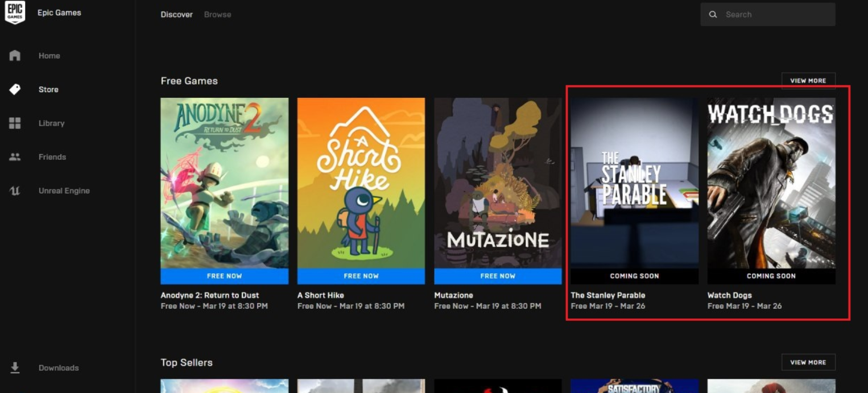
Task: Open Library via the grid icon
Action: point(15,123)
